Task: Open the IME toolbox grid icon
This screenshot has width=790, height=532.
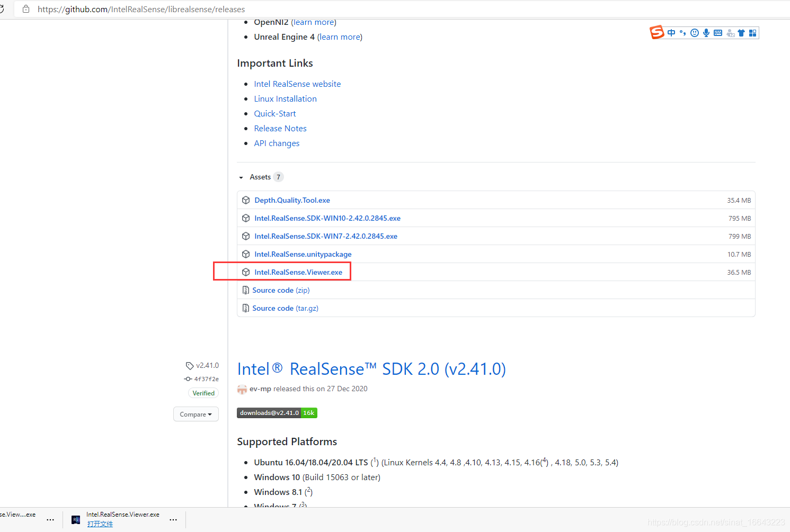Action: 752,33
